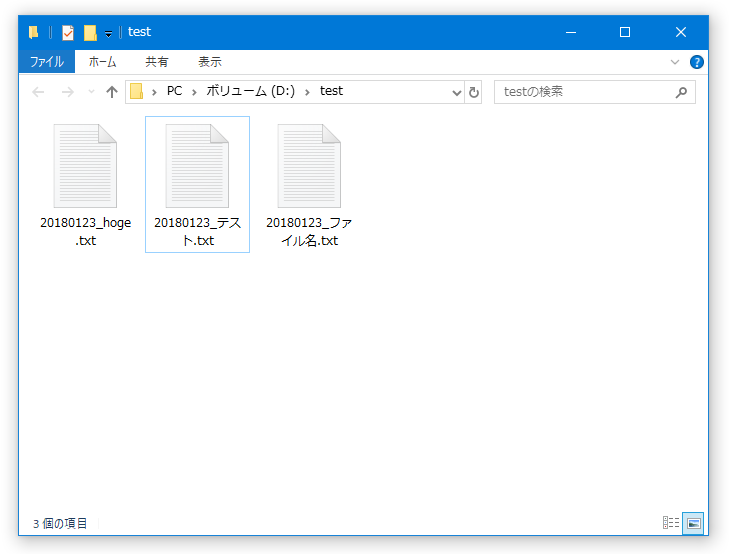The height and width of the screenshot is (554, 729).
Task: Refresh the folder with the refresh button
Action: pyautogui.click(x=473, y=92)
